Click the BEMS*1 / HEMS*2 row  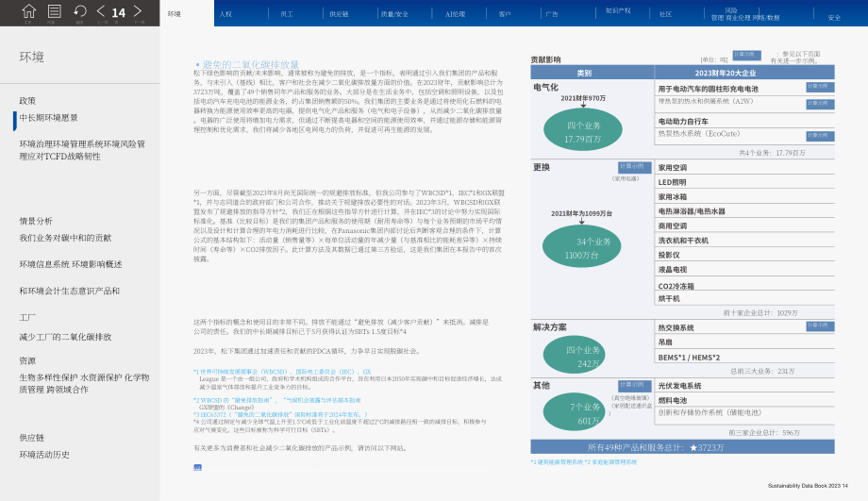tap(744, 358)
